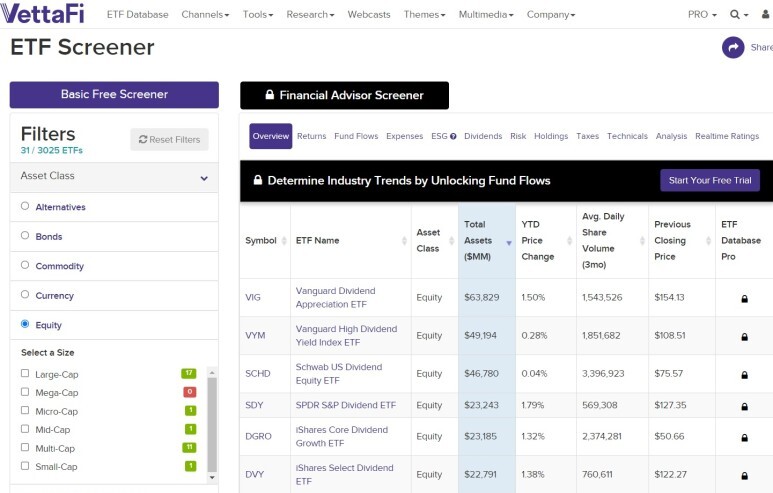Switch to the Taxes tab
The image size is (773, 493).
pos(587,136)
